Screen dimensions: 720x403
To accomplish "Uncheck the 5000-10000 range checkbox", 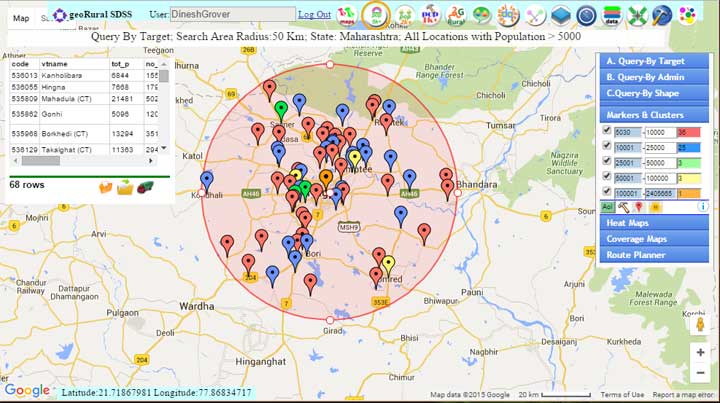I will (607, 130).
